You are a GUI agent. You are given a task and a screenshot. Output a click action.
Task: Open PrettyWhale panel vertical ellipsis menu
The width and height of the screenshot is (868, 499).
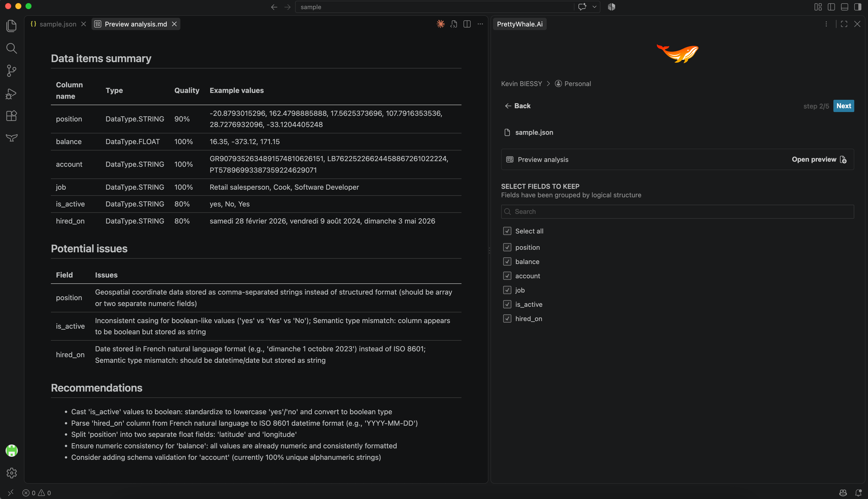pyautogui.click(x=826, y=24)
